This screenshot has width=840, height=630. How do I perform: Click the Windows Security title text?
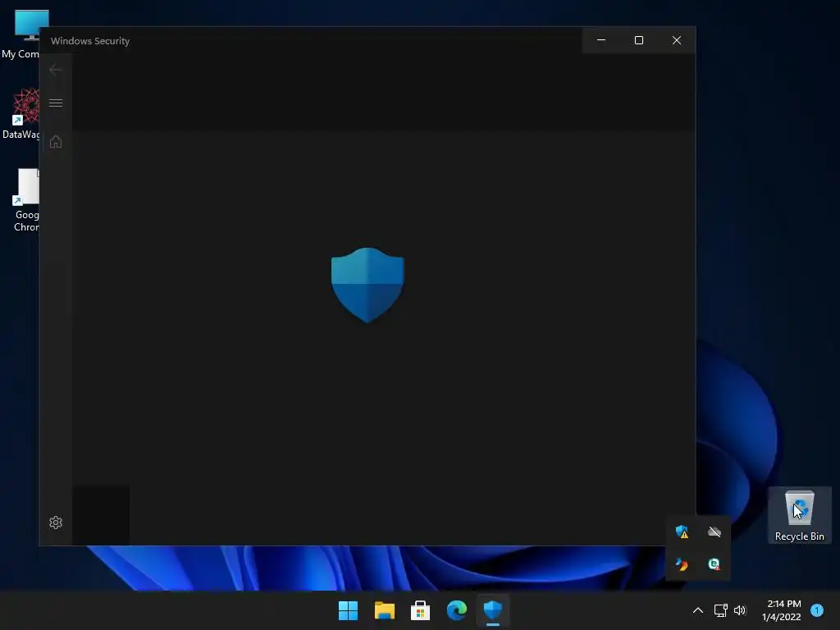90,41
